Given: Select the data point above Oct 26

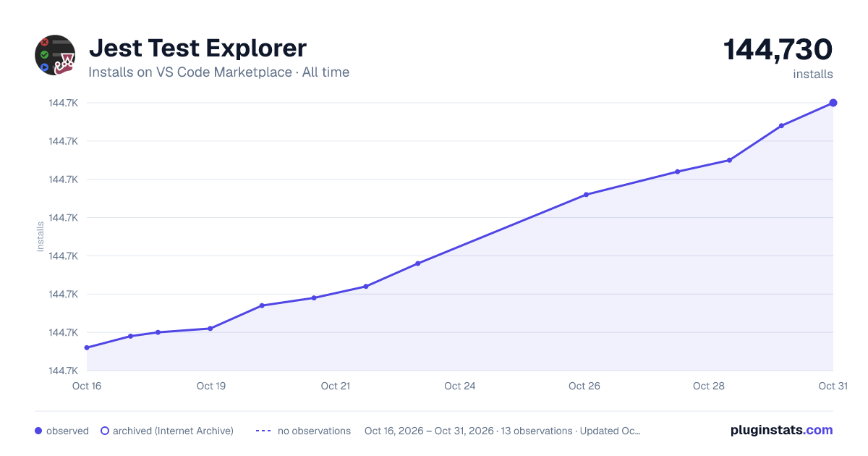Looking at the screenshot, I should [586, 195].
